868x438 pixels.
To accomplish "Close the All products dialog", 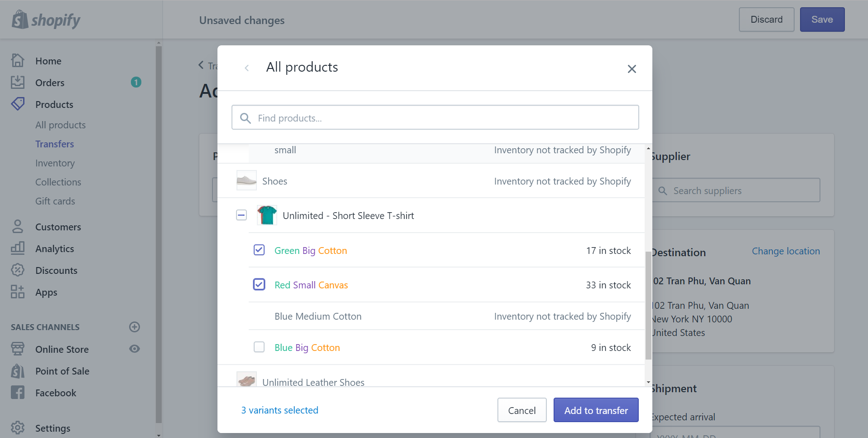I will (x=632, y=69).
